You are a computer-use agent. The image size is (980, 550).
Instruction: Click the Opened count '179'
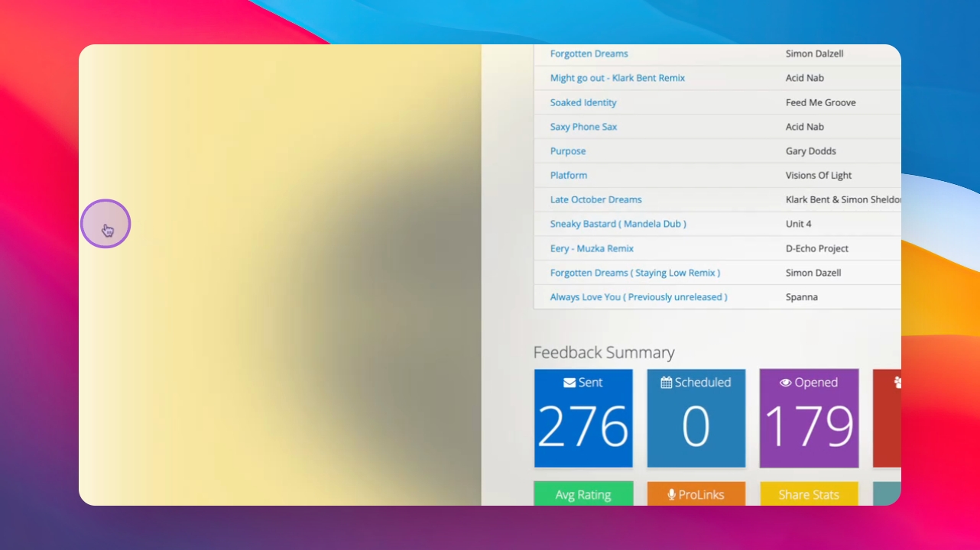click(809, 426)
